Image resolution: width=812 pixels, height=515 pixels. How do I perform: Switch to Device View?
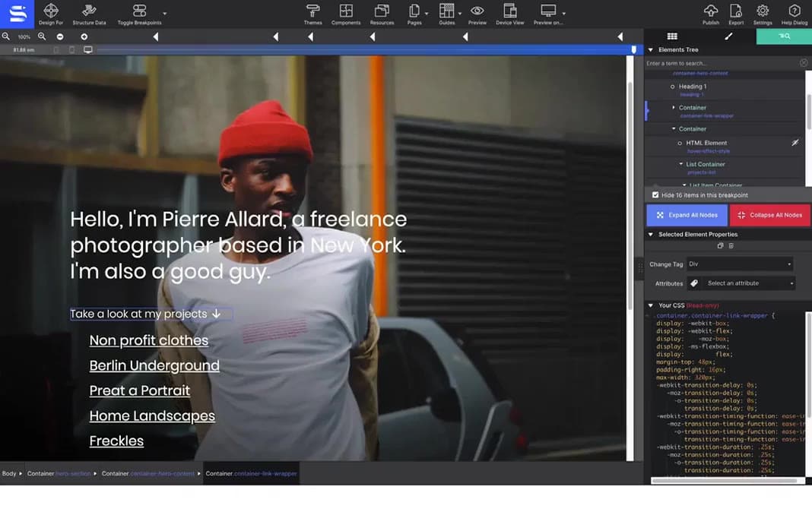pyautogui.click(x=509, y=14)
